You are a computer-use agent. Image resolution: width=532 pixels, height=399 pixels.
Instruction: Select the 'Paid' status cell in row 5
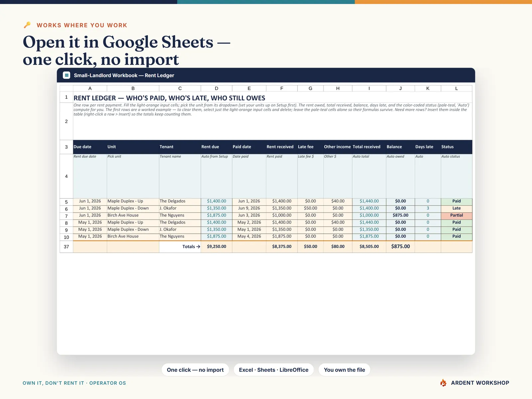tap(457, 201)
